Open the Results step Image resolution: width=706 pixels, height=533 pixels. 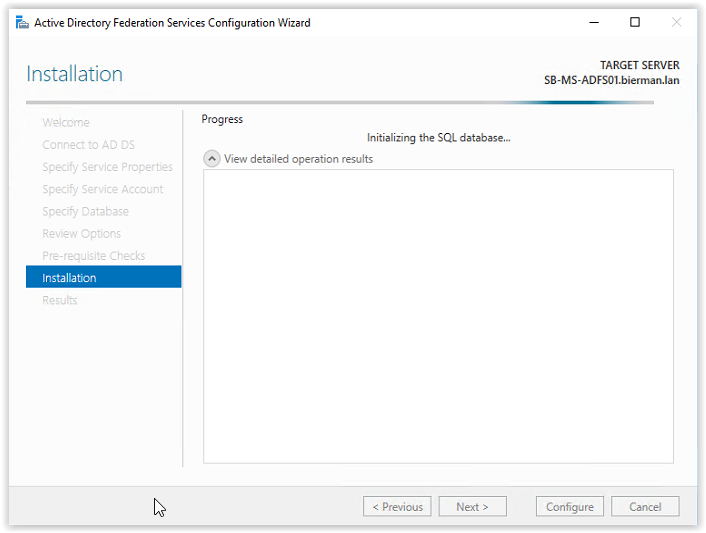[60, 300]
